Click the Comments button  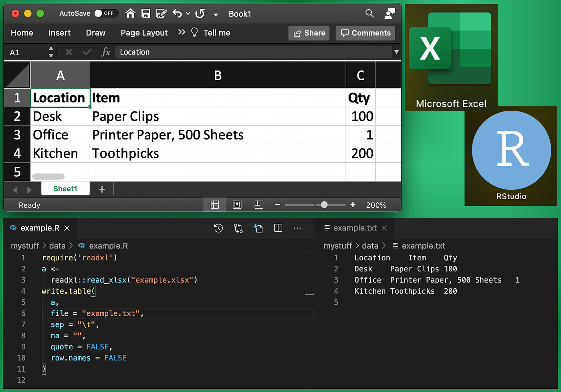tap(365, 33)
